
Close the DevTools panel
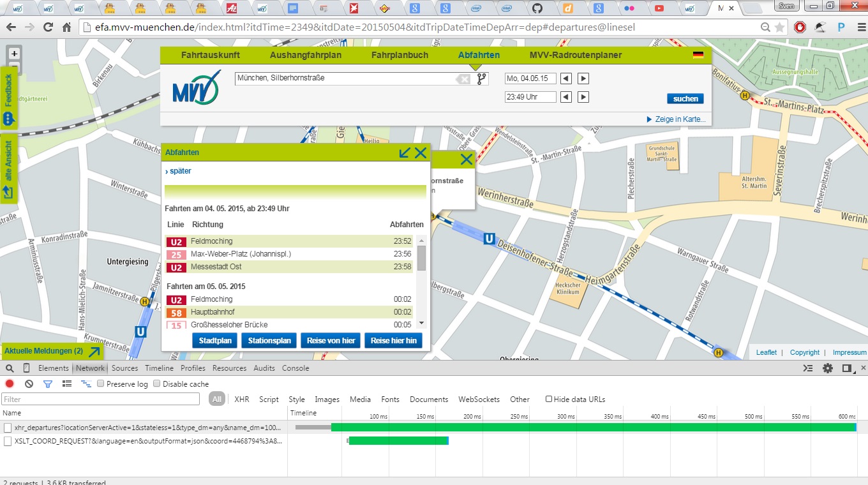click(864, 368)
